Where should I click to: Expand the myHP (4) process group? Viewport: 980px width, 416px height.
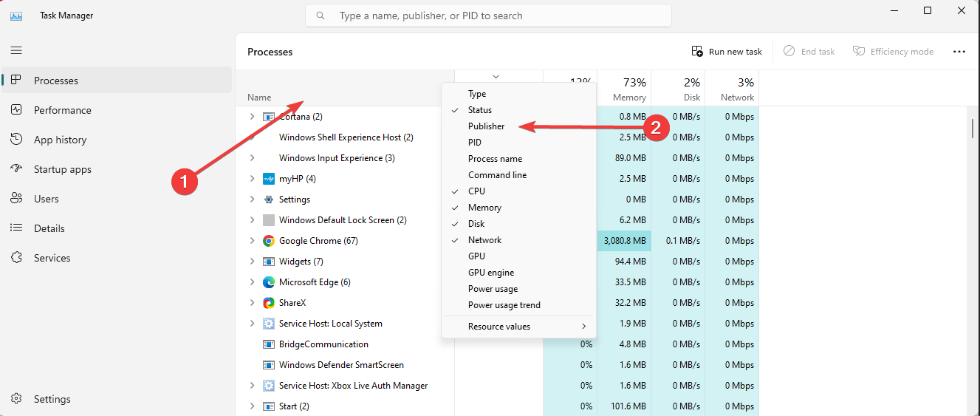pyautogui.click(x=252, y=179)
